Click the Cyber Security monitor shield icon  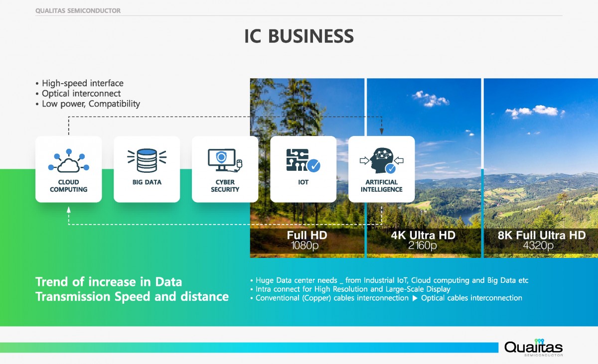224,160
